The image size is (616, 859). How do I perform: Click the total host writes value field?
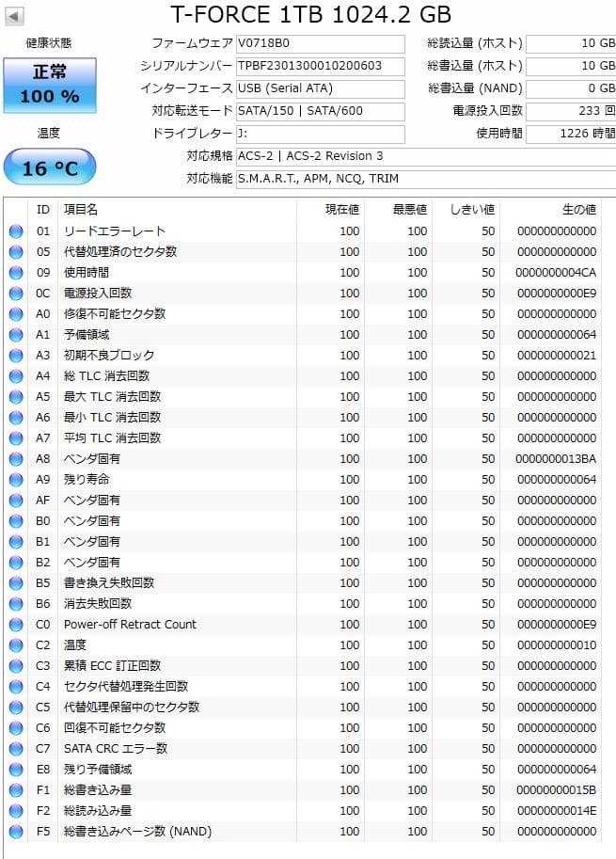pos(571,66)
